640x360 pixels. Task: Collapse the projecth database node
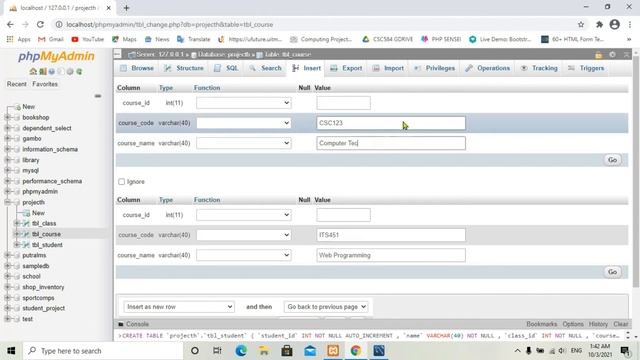[x=7, y=202]
